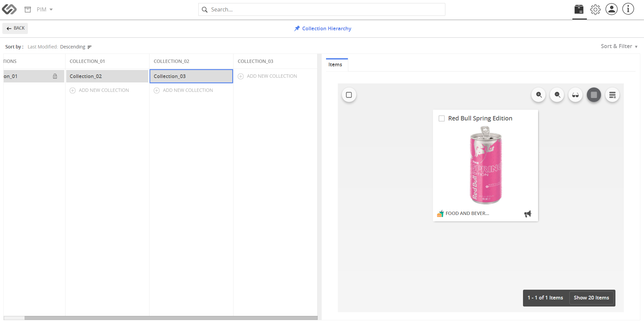Click the zoom out magnifier icon
Viewport: 644px width, 324px height.
tap(557, 95)
